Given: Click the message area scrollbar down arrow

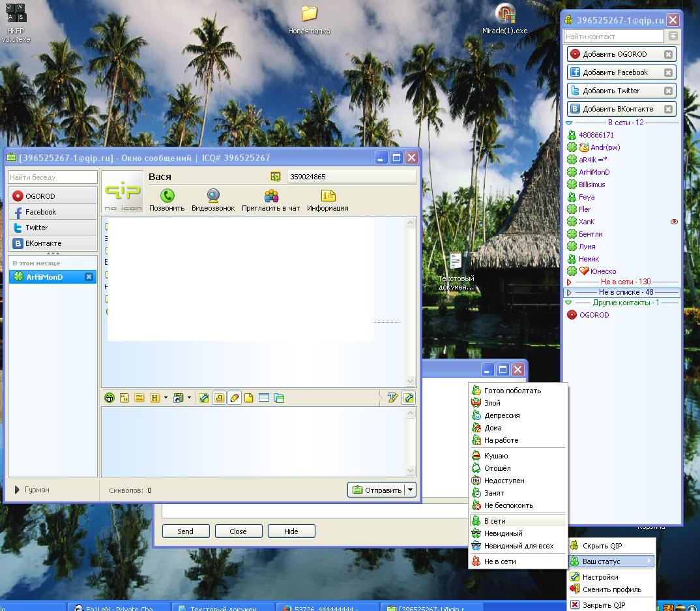Looking at the screenshot, I should (x=410, y=381).
